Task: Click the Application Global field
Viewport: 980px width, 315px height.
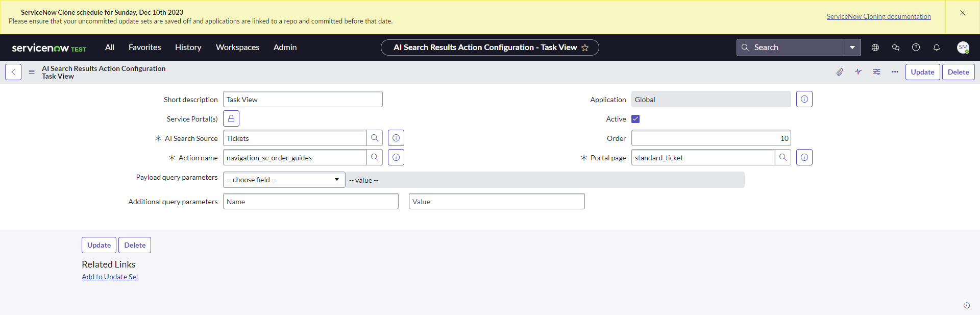Action: 711,99
